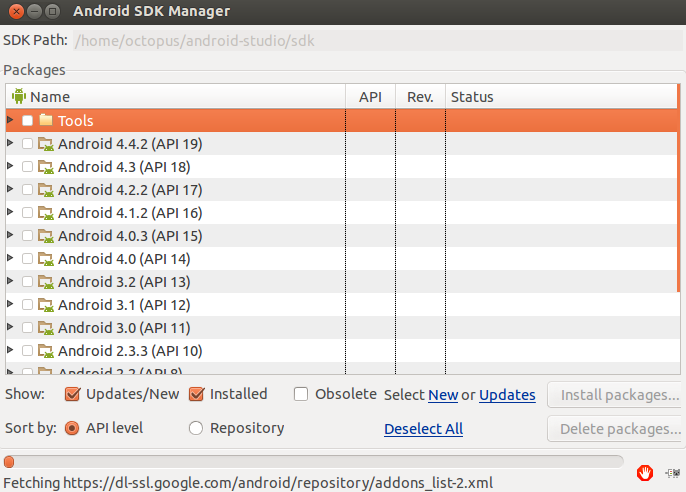The height and width of the screenshot is (492, 686).
Task: Click the Android 4.2.2 (API 17) package icon
Action: click(46, 190)
